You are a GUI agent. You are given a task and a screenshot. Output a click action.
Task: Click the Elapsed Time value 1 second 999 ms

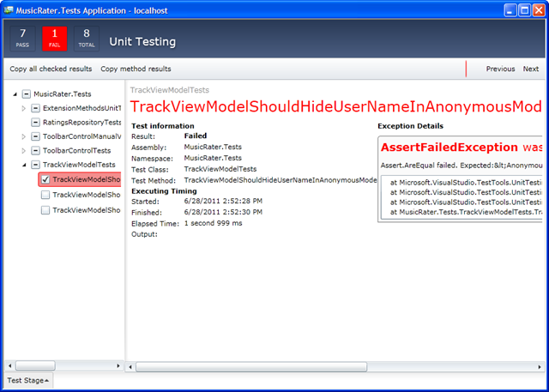[x=214, y=223]
